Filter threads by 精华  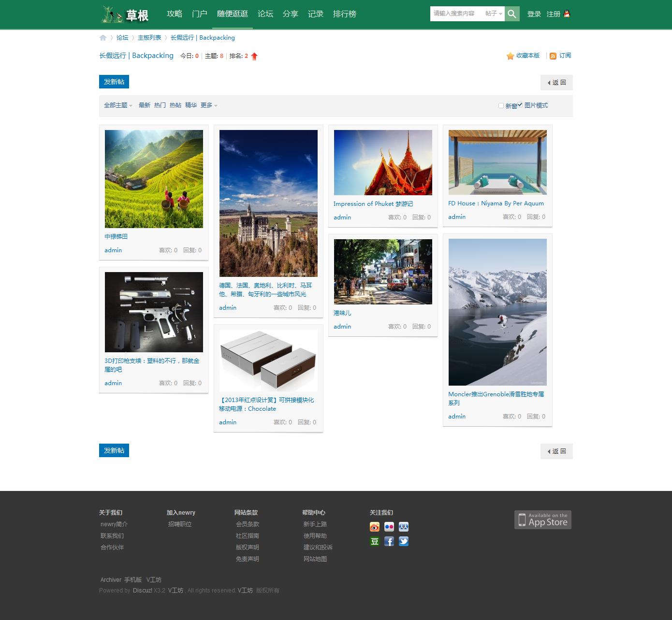coord(191,105)
